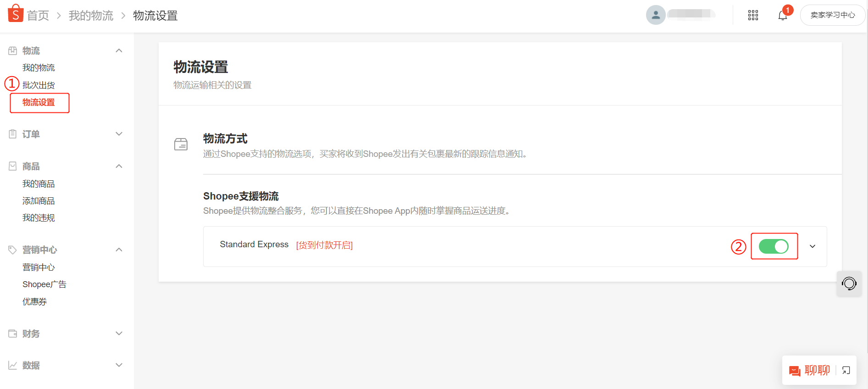
Task: Click the 物流设置 breadcrumb text
Action: click(x=155, y=16)
